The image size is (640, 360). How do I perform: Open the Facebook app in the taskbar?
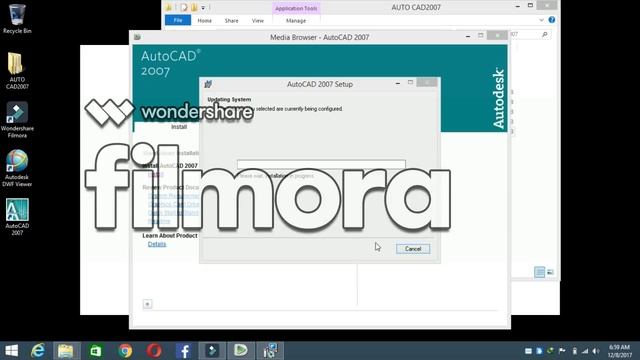coord(183,351)
